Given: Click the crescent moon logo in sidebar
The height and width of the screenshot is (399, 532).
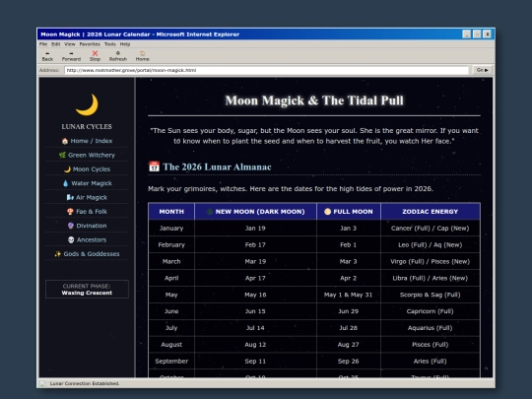Looking at the screenshot, I should coord(88,104).
